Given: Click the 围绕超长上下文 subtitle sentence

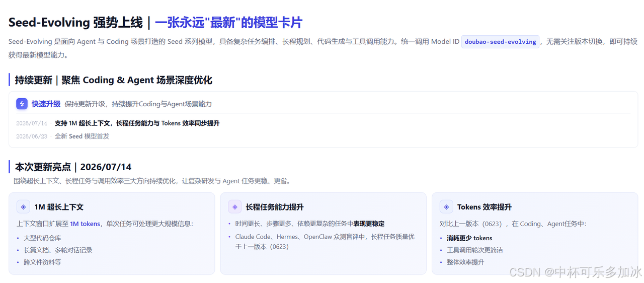Looking at the screenshot, I should [x=152, y=181].
